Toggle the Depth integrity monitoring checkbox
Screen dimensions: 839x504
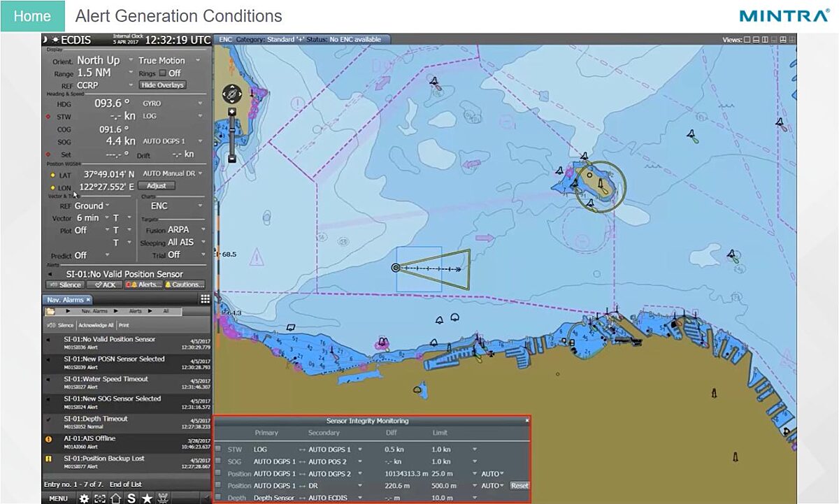[218, 497]
